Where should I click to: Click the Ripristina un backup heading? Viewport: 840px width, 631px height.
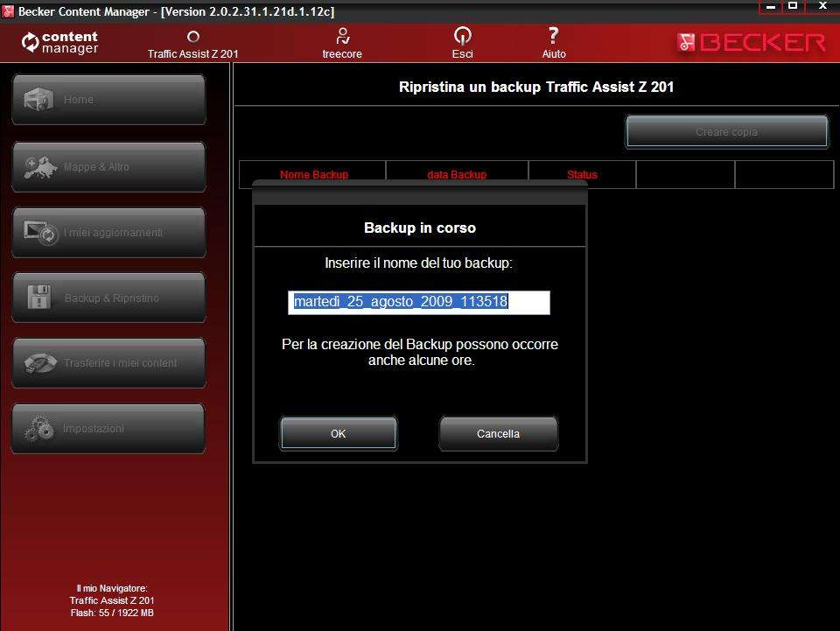[x=536, y=87]
